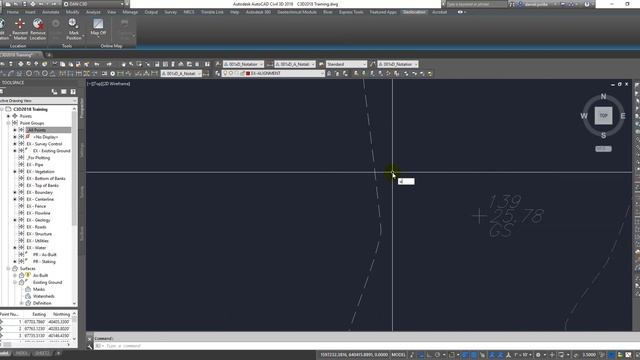Open the Survey ribbon tab
Screen dimensions: 640x360
point(171,12)
